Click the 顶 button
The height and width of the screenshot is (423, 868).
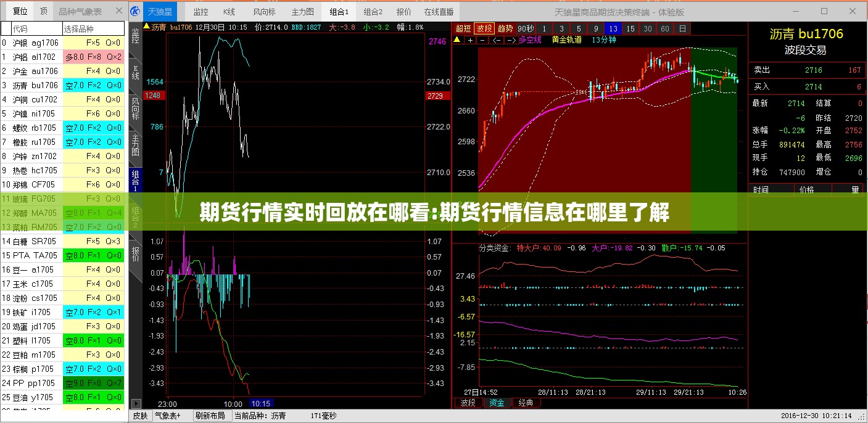[43, 11]
